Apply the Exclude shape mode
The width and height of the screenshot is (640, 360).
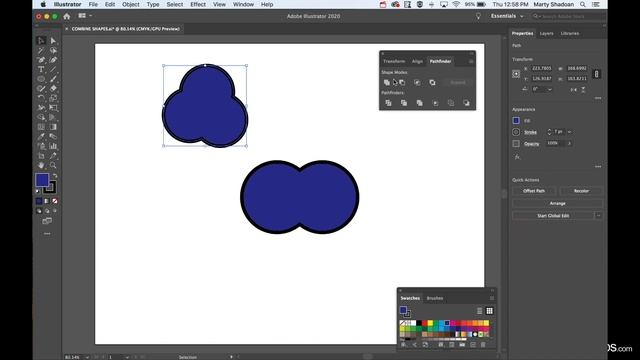coord(432,82)
